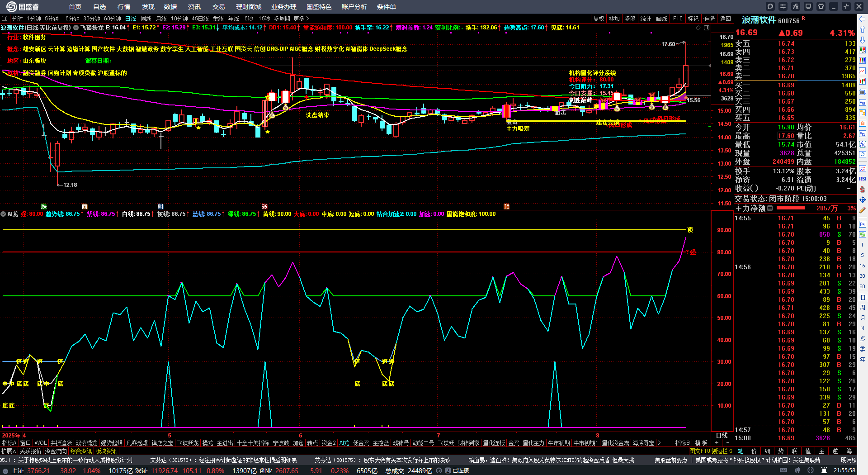Select the 分时 intraday view
This screenshot has width=868, height=475.
click(x=18, y=19)
